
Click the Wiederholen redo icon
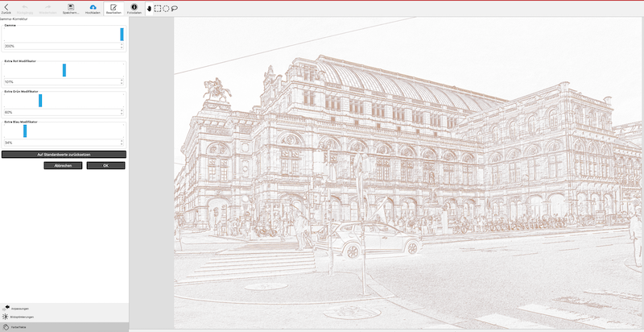tap(48, 7)
